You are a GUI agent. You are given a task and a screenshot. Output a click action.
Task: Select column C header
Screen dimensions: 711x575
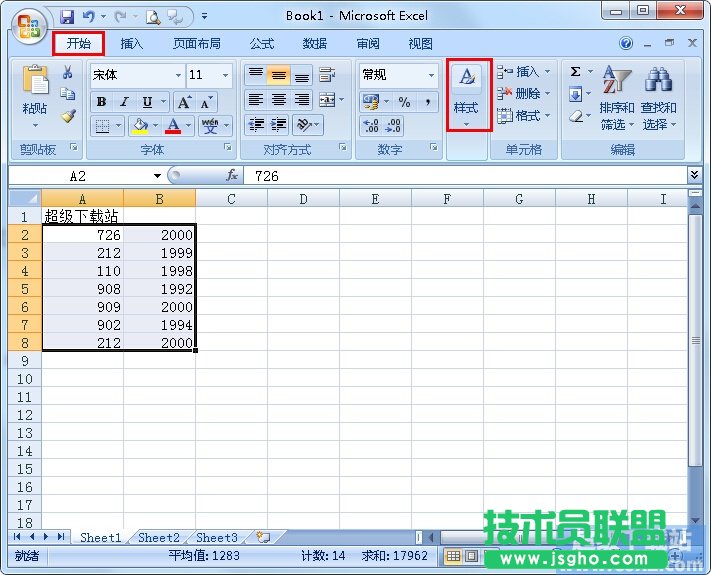pyautogui.click(x=231, y=199)
